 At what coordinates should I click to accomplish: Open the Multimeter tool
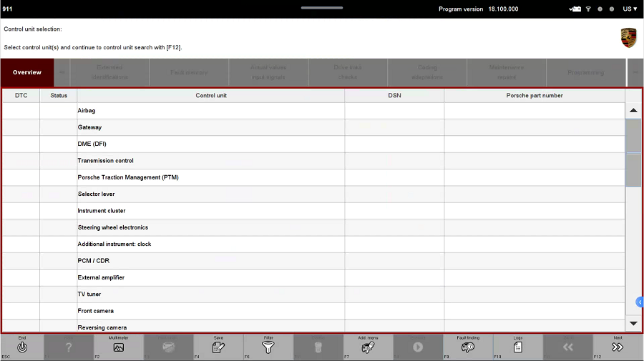[118, 347]
